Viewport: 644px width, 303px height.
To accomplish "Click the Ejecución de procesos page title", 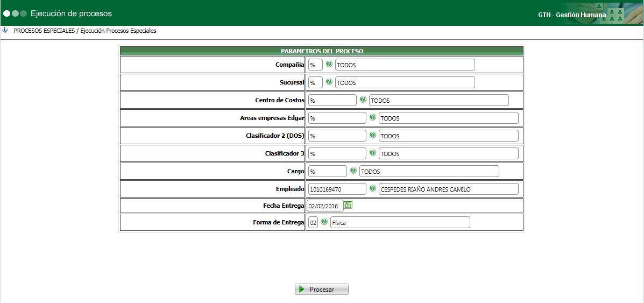I will [x=71, y=13].
